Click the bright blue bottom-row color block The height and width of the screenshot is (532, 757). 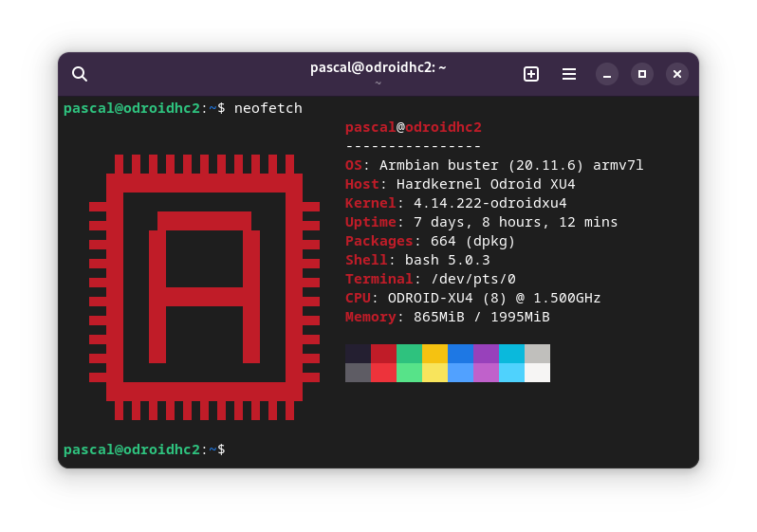point(460,373)
